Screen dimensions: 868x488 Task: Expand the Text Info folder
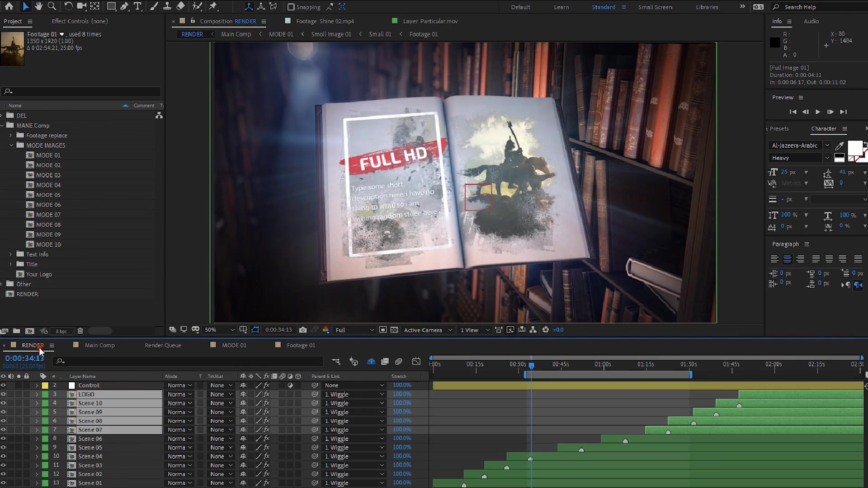click(x=10, y=254)
